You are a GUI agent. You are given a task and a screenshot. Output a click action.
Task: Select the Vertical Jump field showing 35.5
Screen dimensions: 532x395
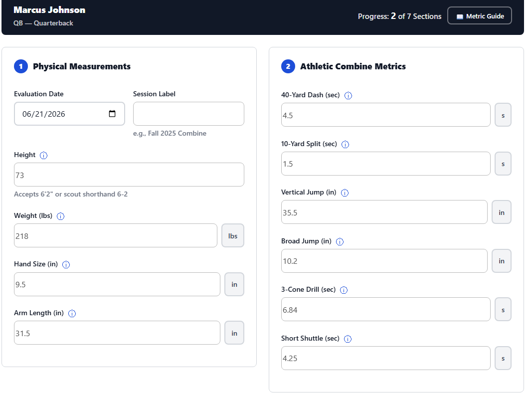click(384, 212)
